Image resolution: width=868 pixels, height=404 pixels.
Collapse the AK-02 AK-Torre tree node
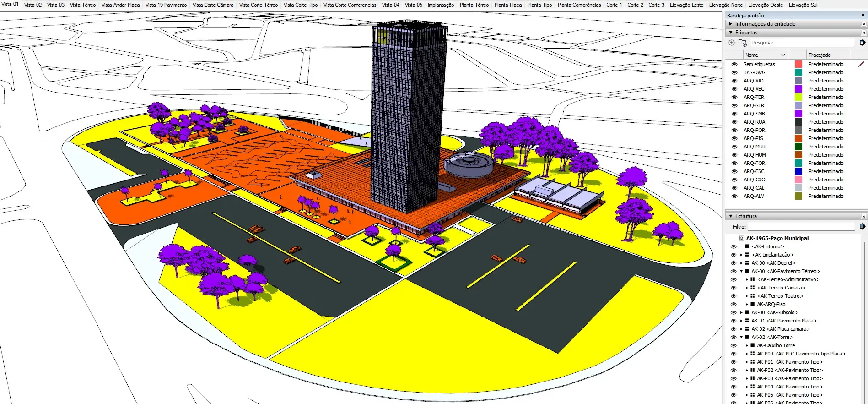click(x=741, y=337)
